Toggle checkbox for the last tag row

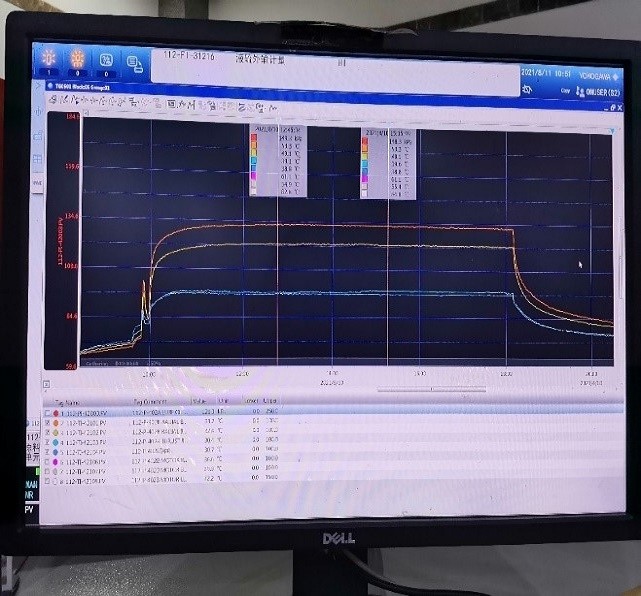pos(47,479)
